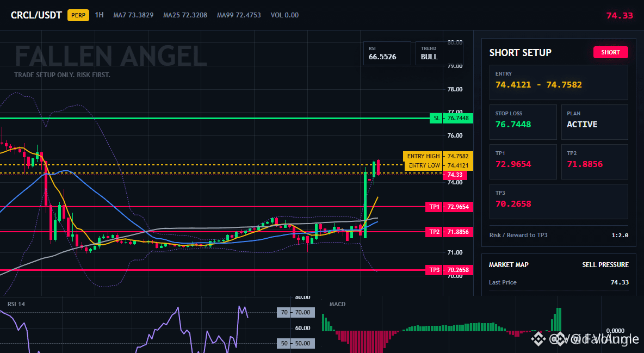
Task: Click the red 74.33 current price tag on axis
Action: tap(455, 175)
